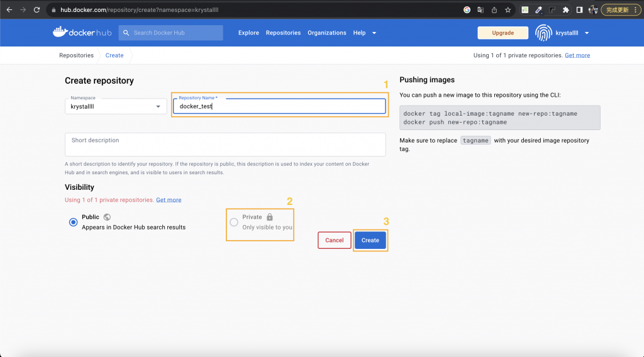Click the browser back arrow
The image size is (644, 357).
point(9,10)
